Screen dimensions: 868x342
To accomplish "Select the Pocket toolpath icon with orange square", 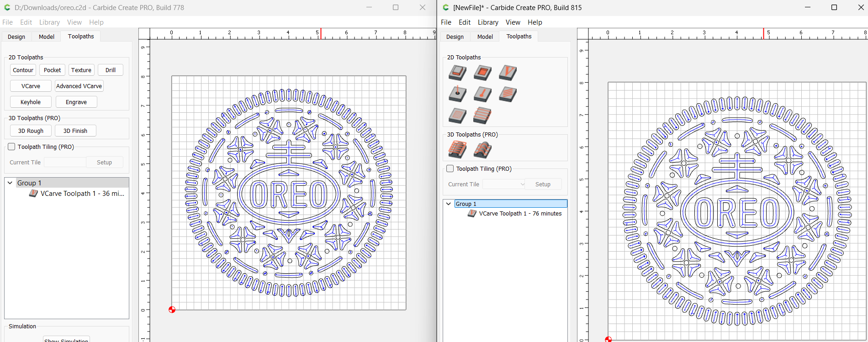I will click(x=482, y=73).
